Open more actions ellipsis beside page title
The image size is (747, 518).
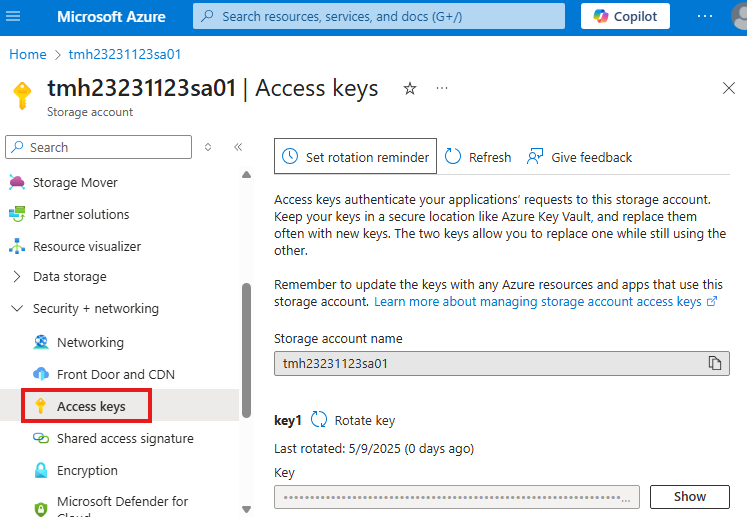[442, 88]
